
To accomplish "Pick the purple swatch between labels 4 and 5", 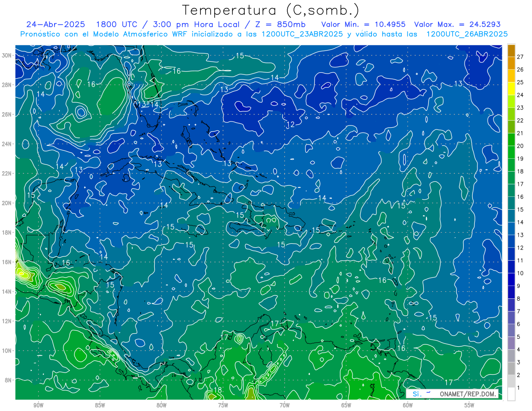I will pos(511,344).
